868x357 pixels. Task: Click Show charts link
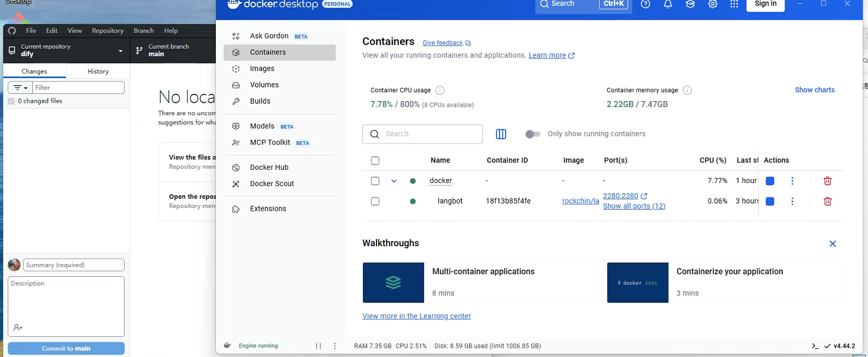(x=814, y=90)
